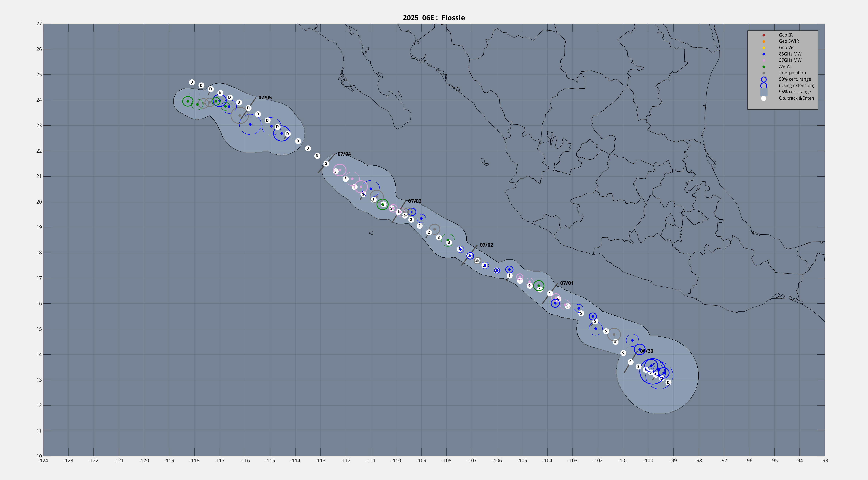Click the westernmost green ASCAT circle on track
Screen dimensions: 868x480
click(x=188, y=101)
